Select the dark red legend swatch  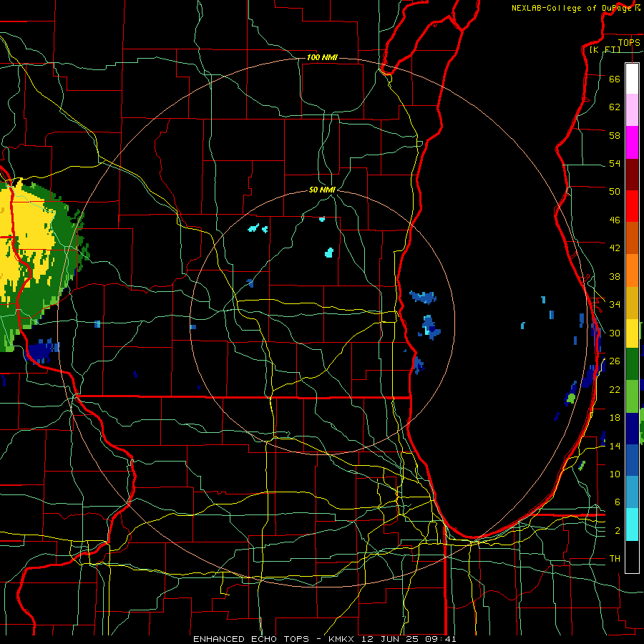632,175
